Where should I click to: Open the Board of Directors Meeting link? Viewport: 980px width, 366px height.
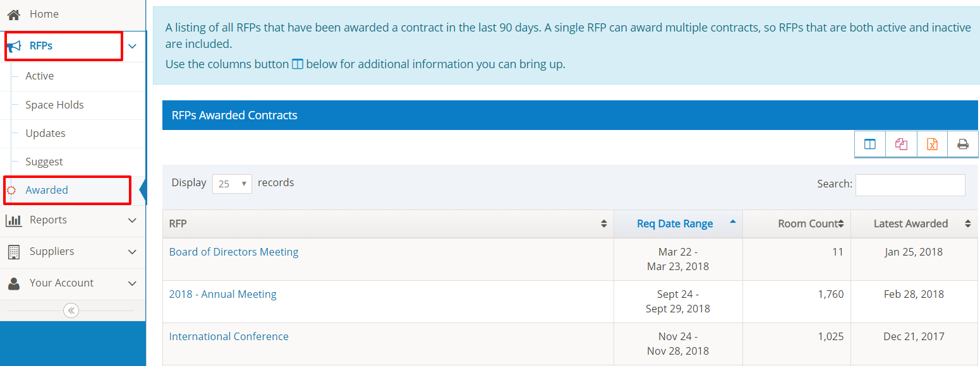coord(234,252)
